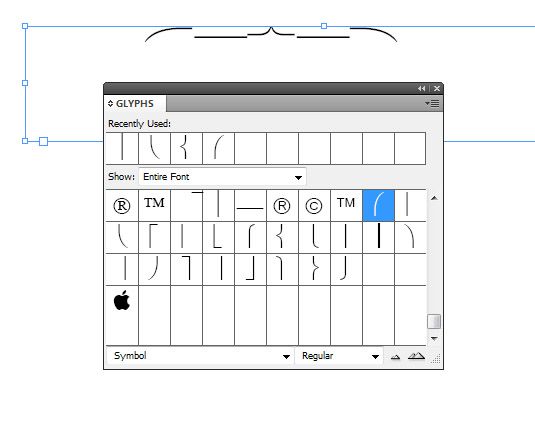The width and height of the screenshot is (535, 425).
Task: Zoom out glyph display with small mountains
Action: point(395,357)
